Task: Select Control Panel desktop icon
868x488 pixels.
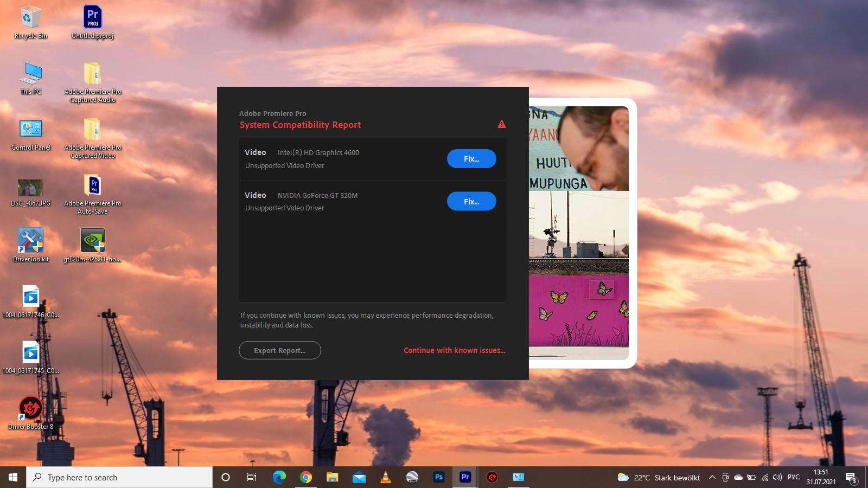Action: [31, 134]
